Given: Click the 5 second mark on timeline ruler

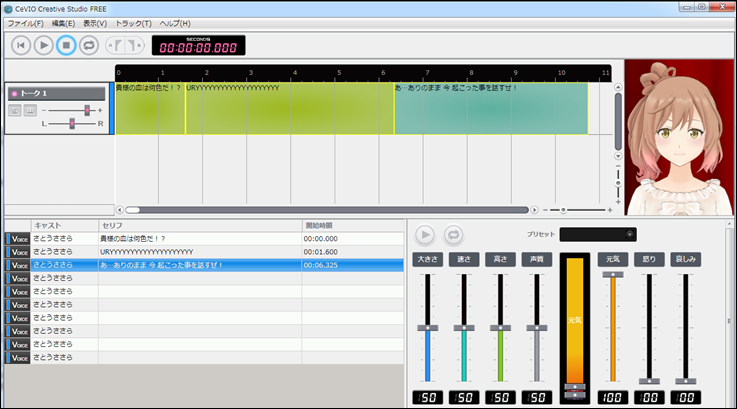Looking at the screenshot, I should coord(339,73).
